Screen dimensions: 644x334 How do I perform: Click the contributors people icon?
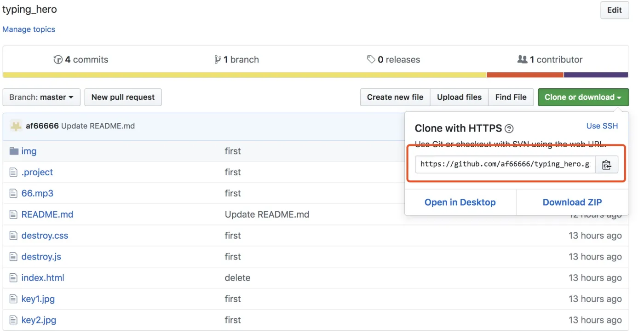[x=523, y=60]
